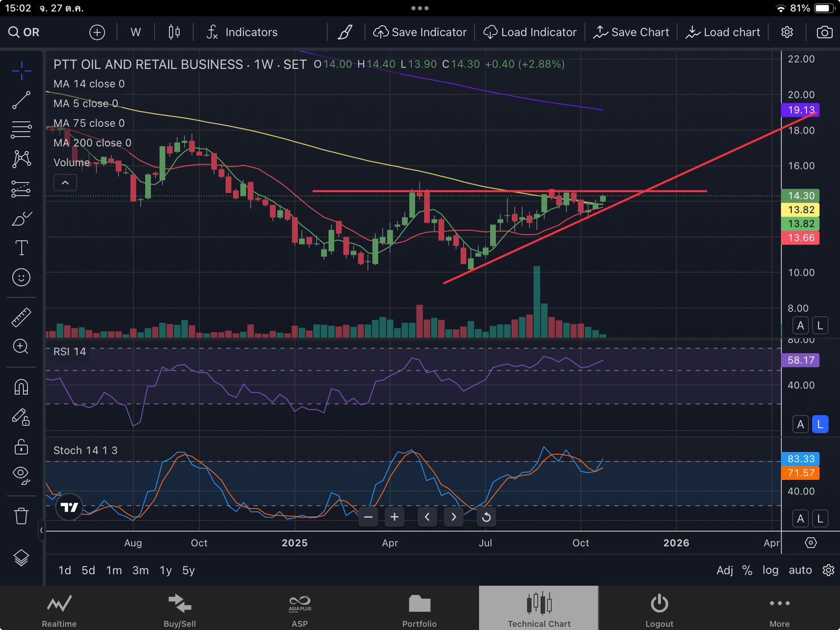Select the XABCD pattern tool
840x630 pixels.
[21, 159]
